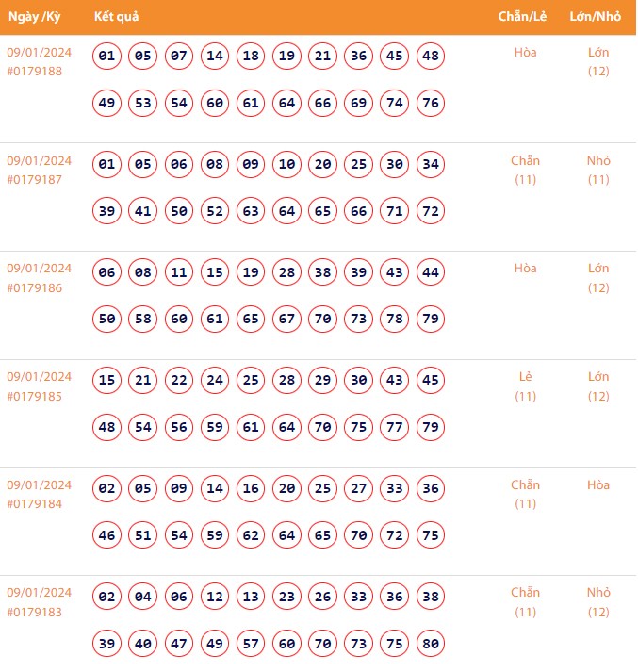Click ball 15 in draw #0179185
This screenshot has width=638, height=672.
107,381
